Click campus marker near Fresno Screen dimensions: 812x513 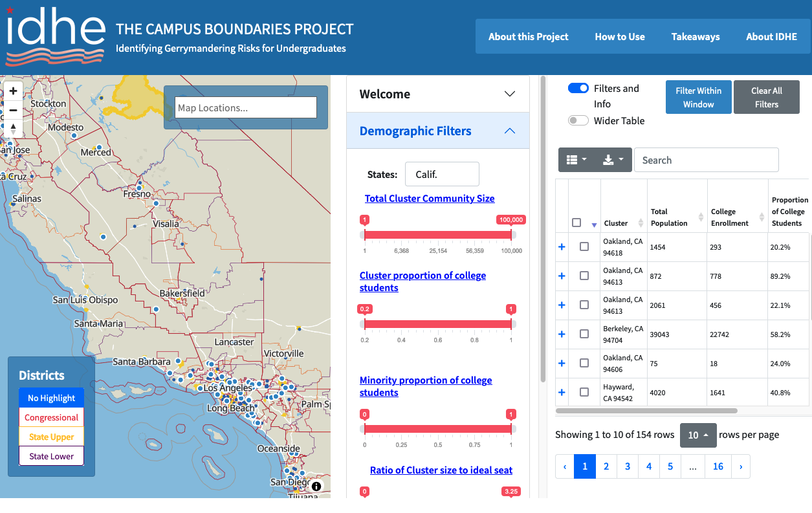coord(138,188)
